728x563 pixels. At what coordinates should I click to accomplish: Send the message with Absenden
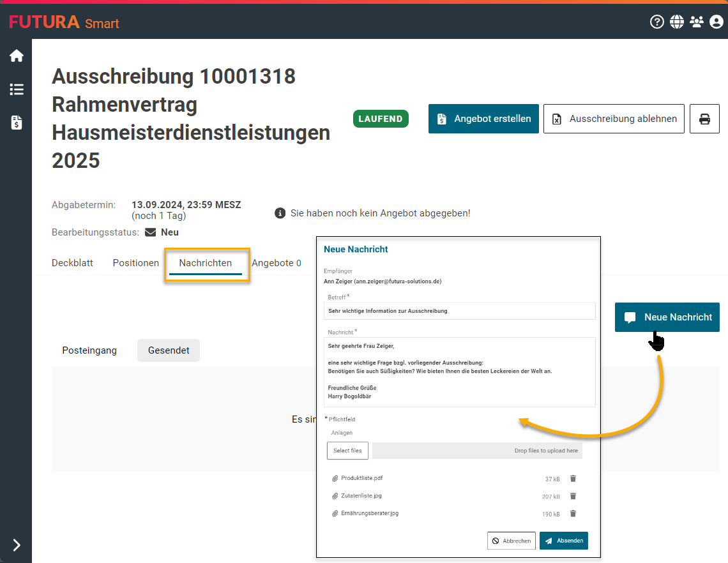(563, 541)
